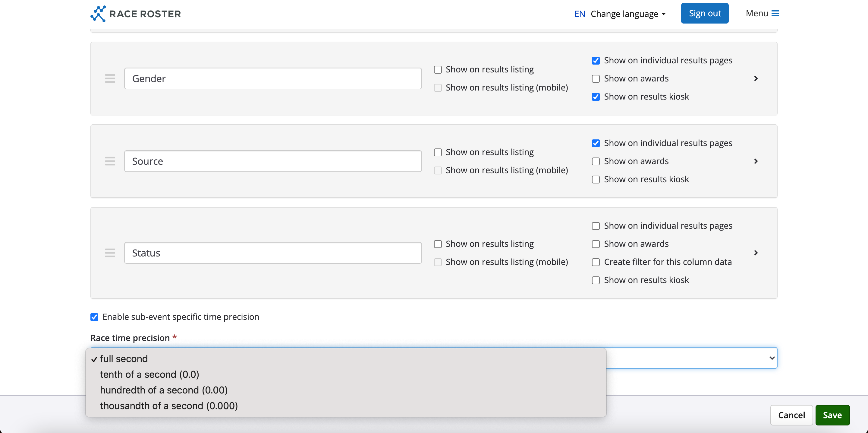Grab the drag handle beside Gender
The height and width of the screenshot is (433, 868).
(110, 78)
